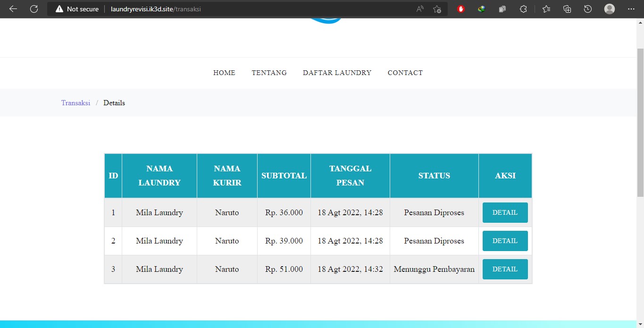Click the Not secure site warning
The width and height of the screenshot is (644, 328).
[77, 9]
